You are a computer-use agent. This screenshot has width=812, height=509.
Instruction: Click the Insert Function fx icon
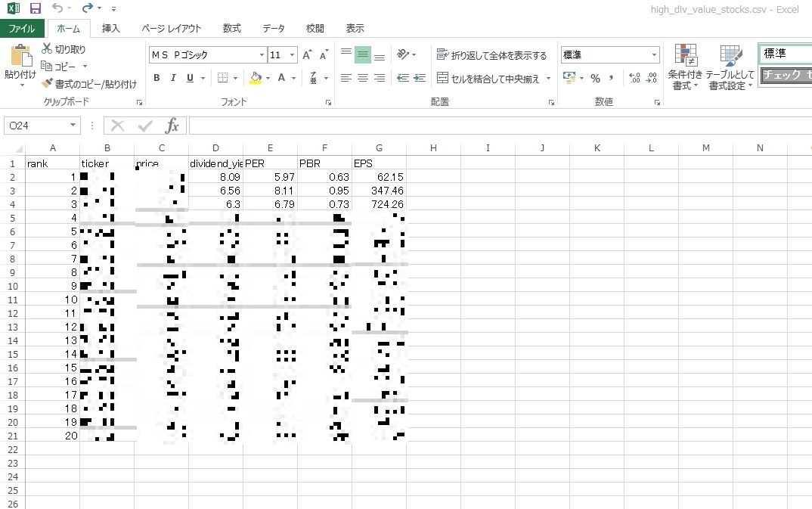tap(172, 126)
